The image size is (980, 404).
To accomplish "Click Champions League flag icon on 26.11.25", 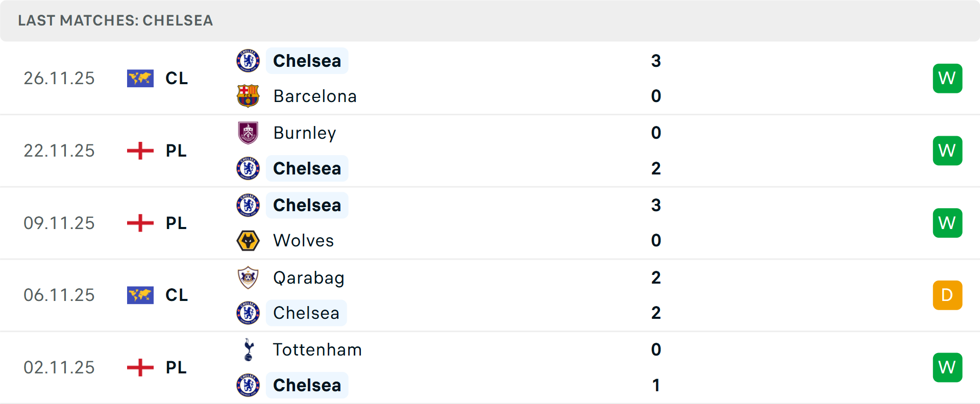I will [140, 79].
